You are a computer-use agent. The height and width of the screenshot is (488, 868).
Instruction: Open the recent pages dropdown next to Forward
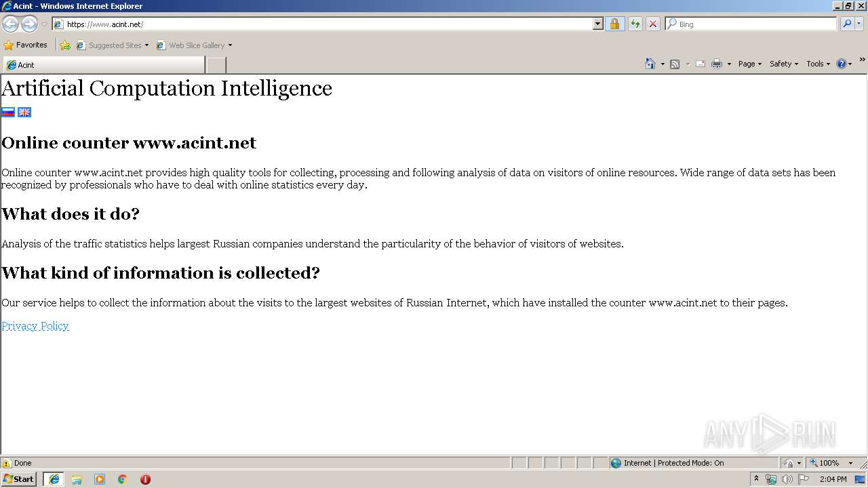[44, 24]
